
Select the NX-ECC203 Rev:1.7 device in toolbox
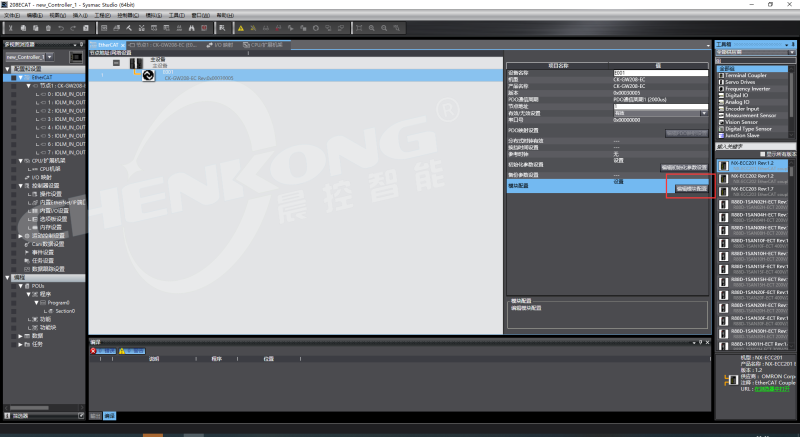pyautogui.click(x=753, y=191)
